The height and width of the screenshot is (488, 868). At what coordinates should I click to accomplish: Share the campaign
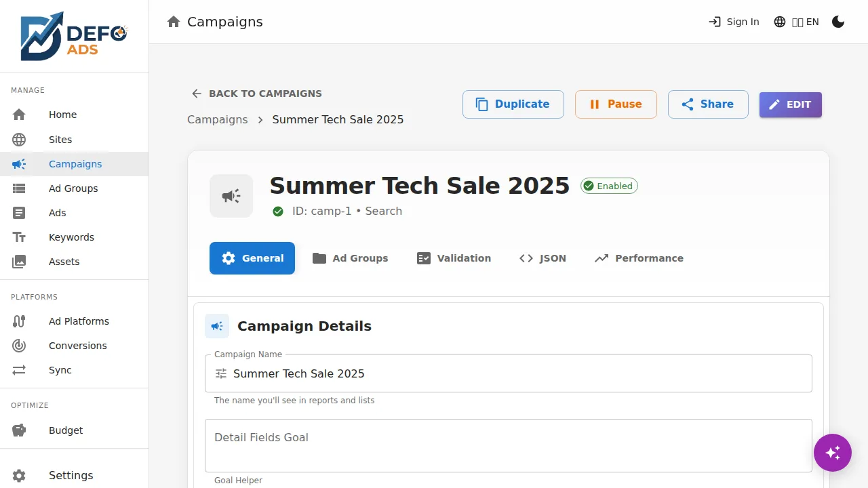(708, 104)
